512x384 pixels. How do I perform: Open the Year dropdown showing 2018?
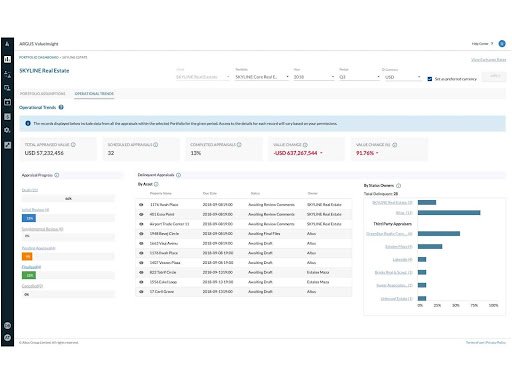[314, 77]
